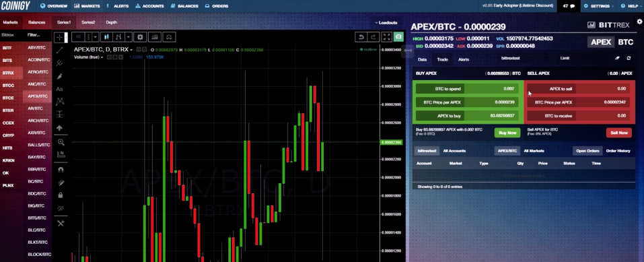This screenshot has width=644, height=262.
Task: Select the text annotation tool
Action: (59, 89)
